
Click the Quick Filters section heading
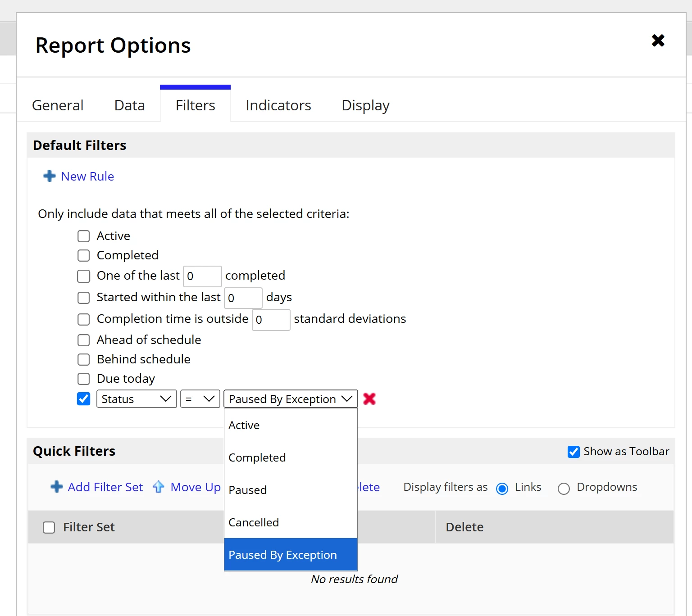[74, 451]
